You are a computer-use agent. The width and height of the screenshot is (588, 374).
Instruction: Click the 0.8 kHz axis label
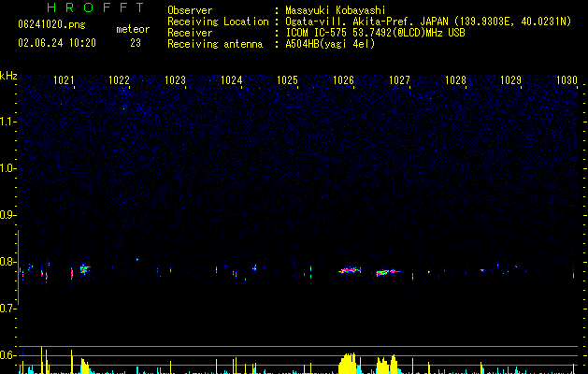[x=8, y=262]
